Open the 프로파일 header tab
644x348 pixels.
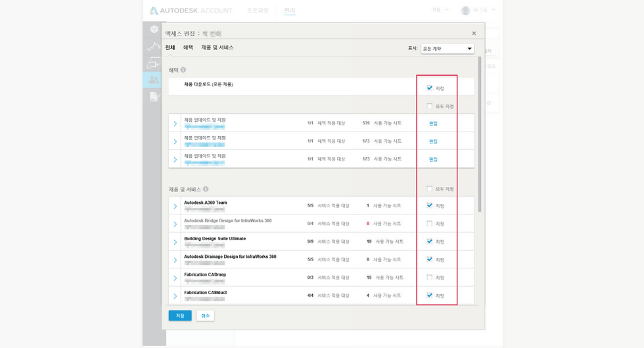[258, 11]
